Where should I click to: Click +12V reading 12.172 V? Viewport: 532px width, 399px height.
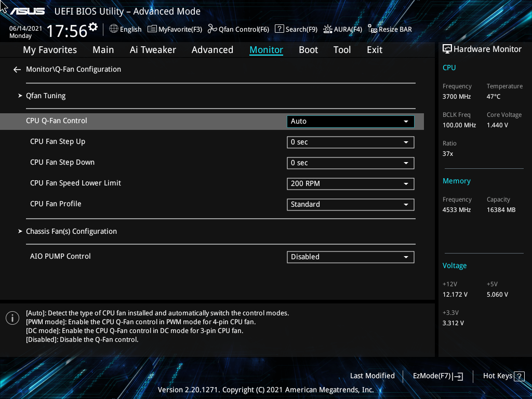[x=455, y=295]
